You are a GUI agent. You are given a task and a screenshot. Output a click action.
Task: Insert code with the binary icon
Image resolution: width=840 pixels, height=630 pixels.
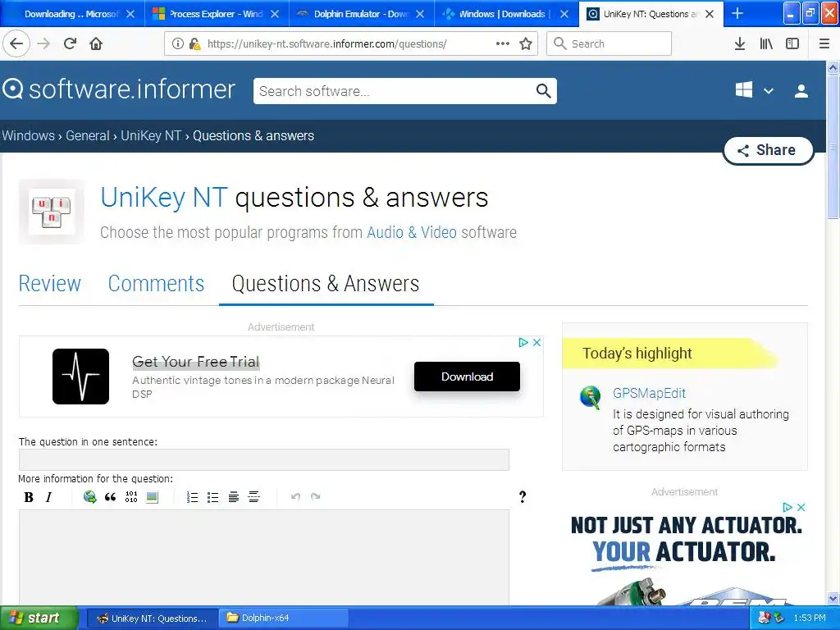(131, 497)
